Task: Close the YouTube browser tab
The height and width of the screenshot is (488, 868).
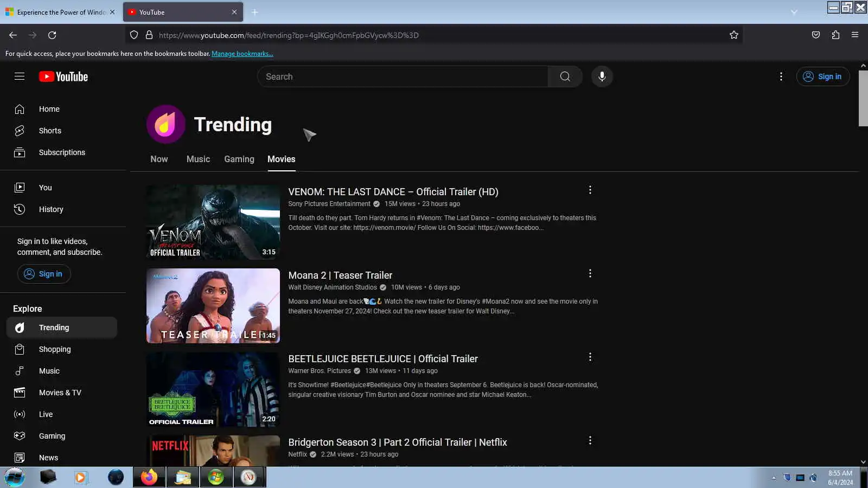Action: coord(234,12)
